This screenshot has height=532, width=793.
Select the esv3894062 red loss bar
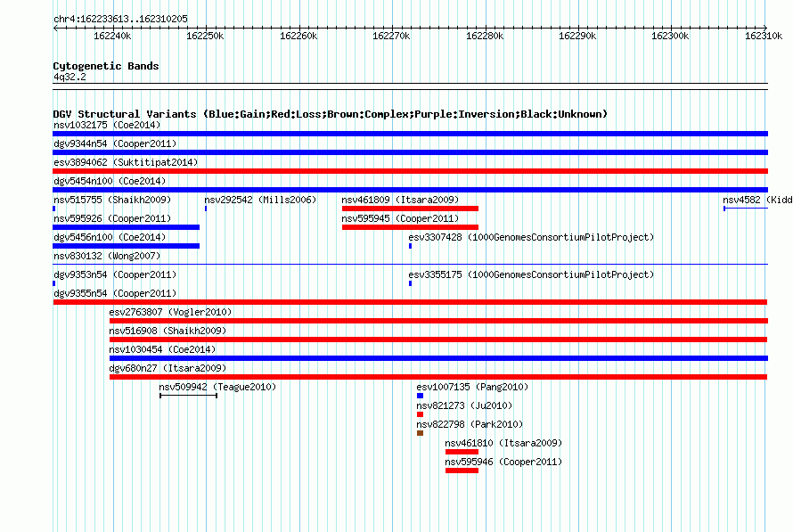click(410, 171)
